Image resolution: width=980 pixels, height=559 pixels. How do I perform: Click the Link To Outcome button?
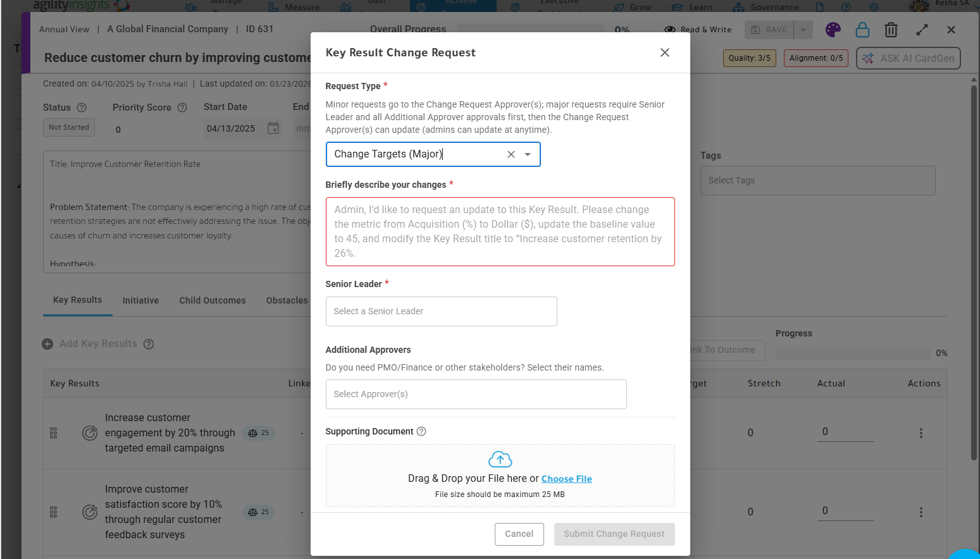point(727,350)
